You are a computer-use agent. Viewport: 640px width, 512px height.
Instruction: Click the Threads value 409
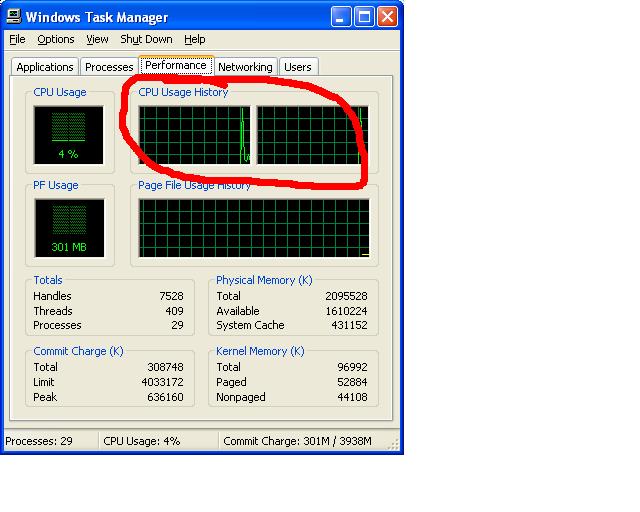[x=174, y=311]
